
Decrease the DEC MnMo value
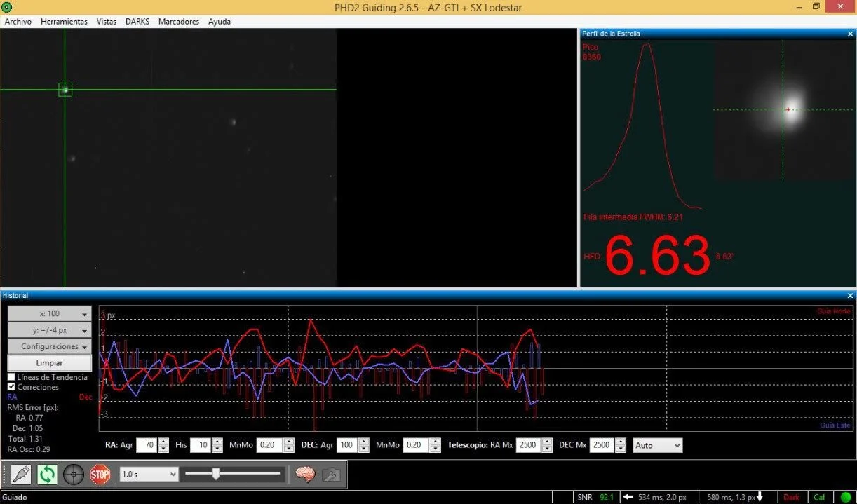click(436, 449)
